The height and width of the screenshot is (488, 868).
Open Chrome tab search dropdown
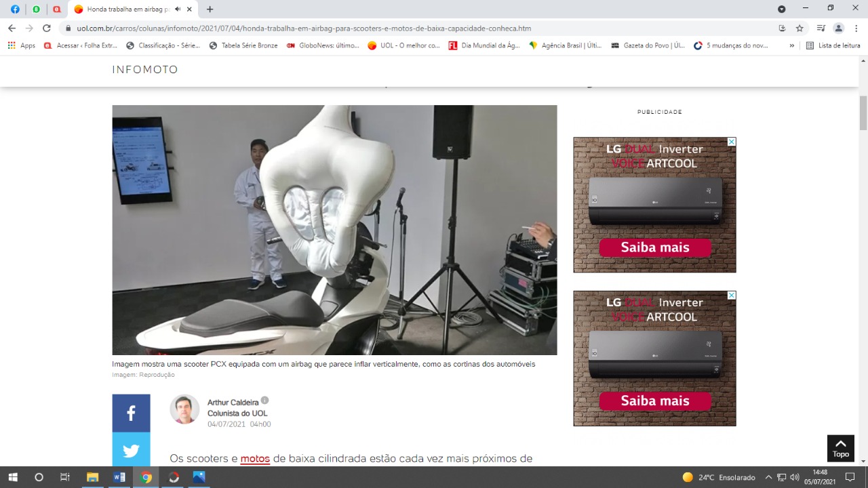pos(781,9)
